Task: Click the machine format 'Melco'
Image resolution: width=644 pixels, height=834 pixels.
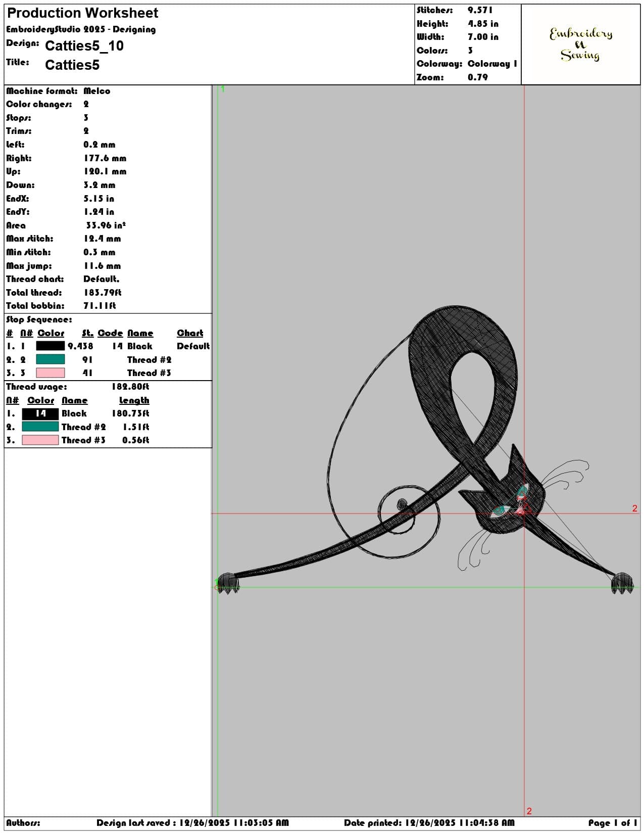Action: coord(96,91)
